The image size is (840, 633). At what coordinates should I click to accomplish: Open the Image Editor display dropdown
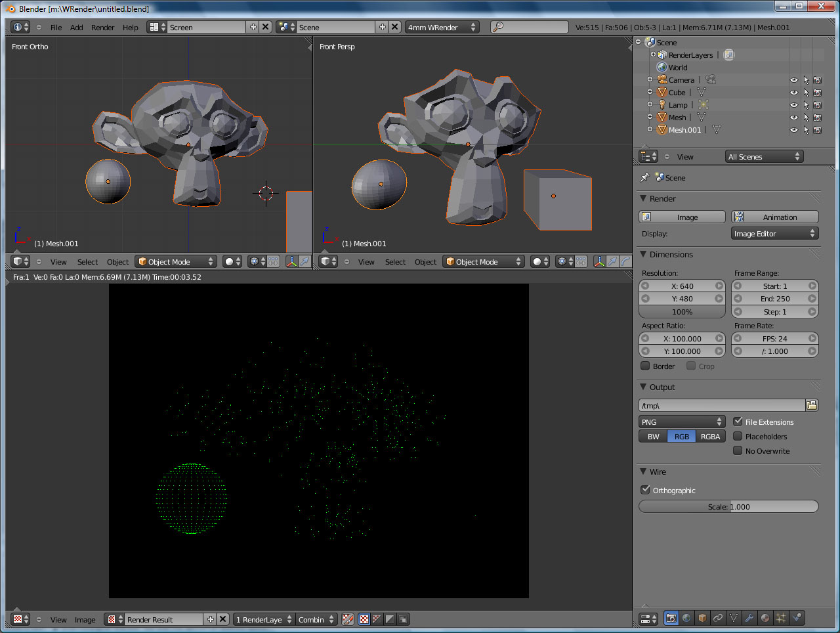[775, 234]
